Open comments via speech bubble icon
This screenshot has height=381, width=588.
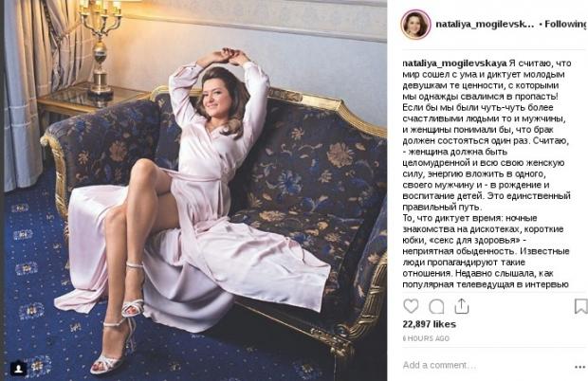(436, 306)
